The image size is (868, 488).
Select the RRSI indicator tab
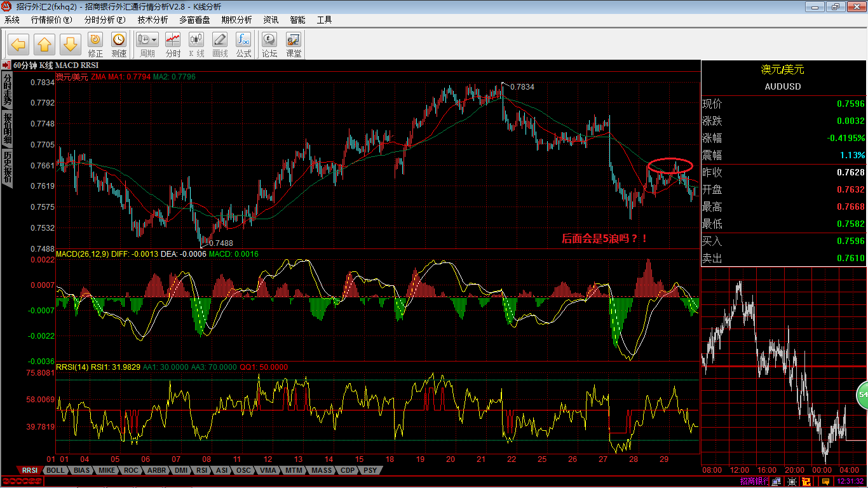coord(30,470)
